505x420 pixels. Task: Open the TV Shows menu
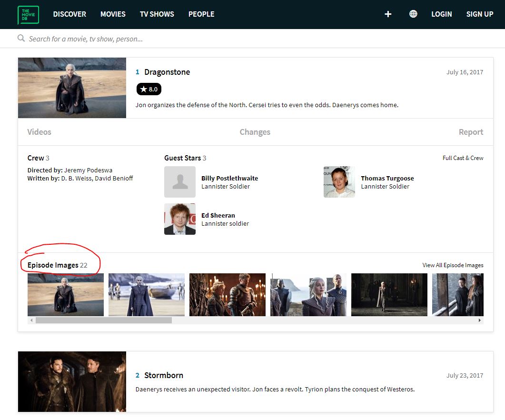(157, 14)
